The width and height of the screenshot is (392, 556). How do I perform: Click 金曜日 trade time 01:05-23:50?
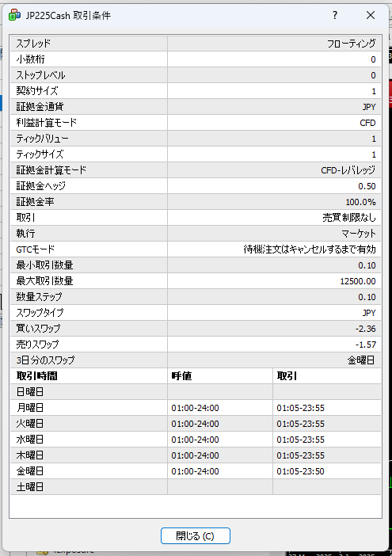pyautogui.click(x=300, y=471)
